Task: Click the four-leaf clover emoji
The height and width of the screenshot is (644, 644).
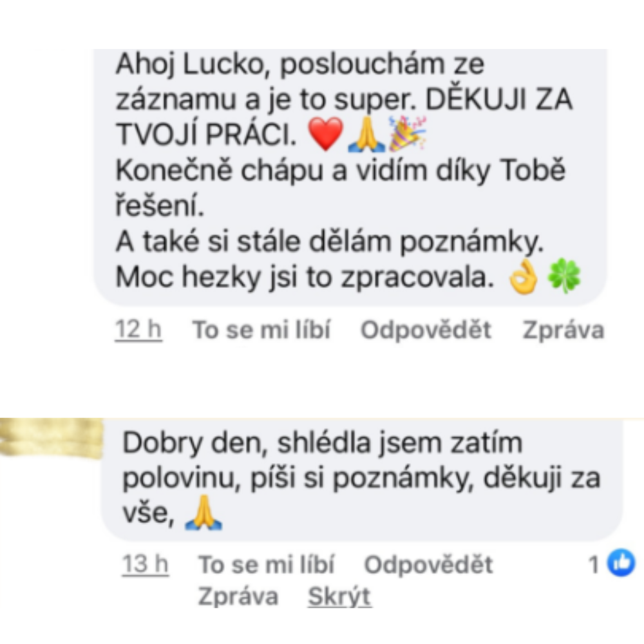Action: [x=564, y=276]
